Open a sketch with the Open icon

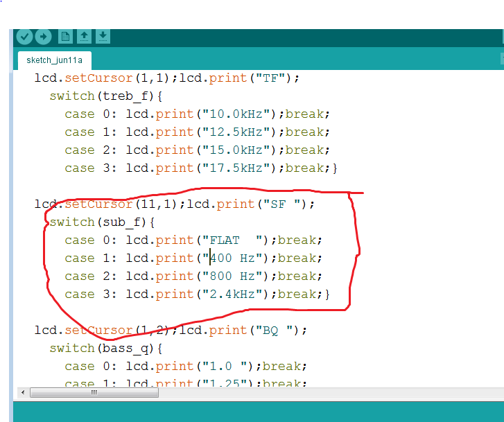click(84, 37)
